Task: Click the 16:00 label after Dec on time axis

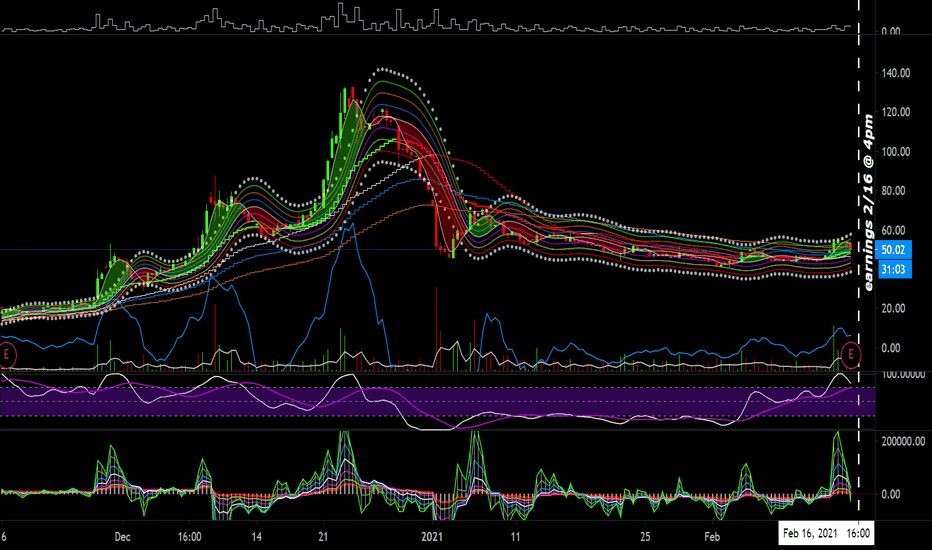Action: pyautogui.click(x=189, y=537)
